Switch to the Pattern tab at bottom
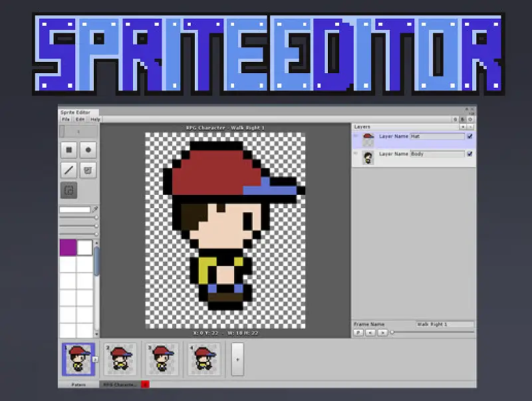532x401 pixels. [x=78, y=384]
